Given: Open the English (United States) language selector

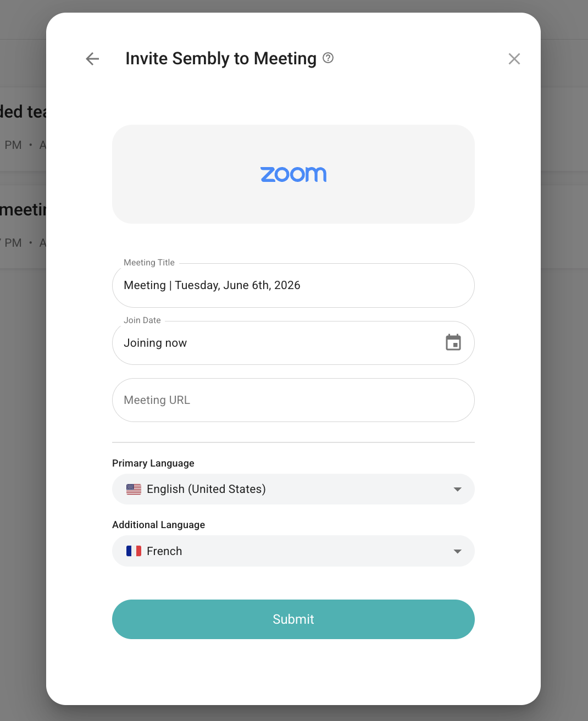Looking at the screenshot, I should click(293, 489).
